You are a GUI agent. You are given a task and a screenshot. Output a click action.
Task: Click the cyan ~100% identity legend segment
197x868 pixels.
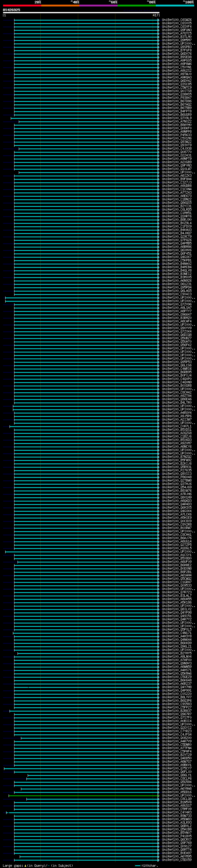[x=175, y=6]
